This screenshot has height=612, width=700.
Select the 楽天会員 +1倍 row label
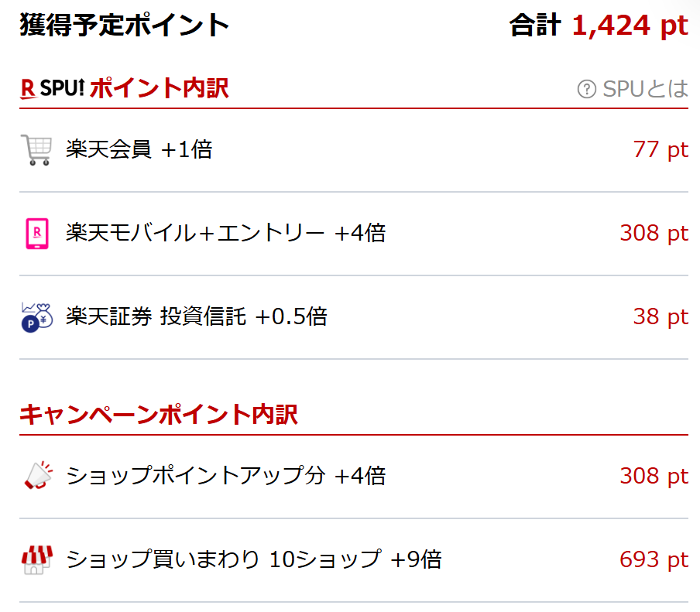(x=139, y=149)
